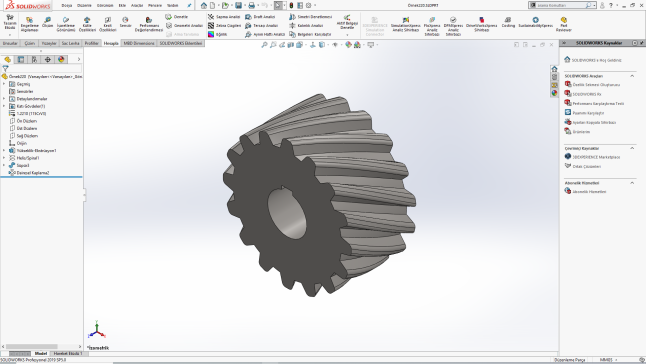
Task: Click the Model tab at bottom
Action: [x=40, y=353]
